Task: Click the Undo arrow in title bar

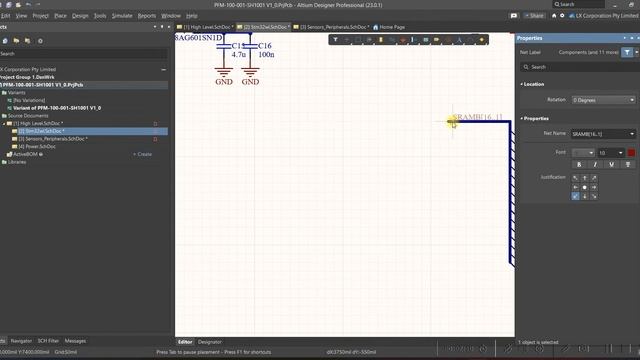Action: click(28, 4)
